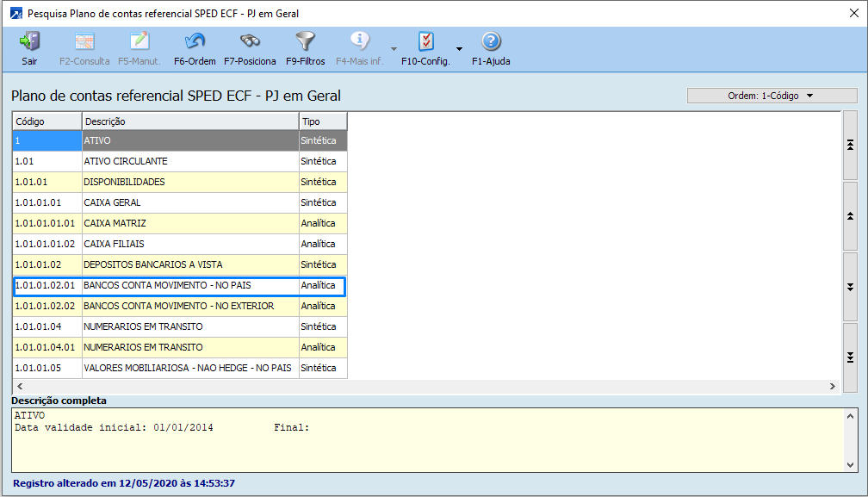Sort by the Código column header
The image size is (868, 497).
pos(46,121)
